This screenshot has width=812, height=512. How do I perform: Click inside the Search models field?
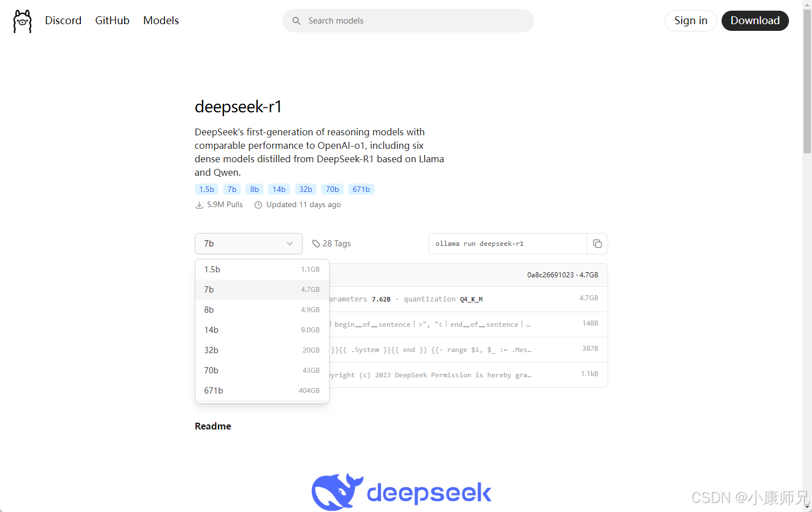tap(408, 20)
